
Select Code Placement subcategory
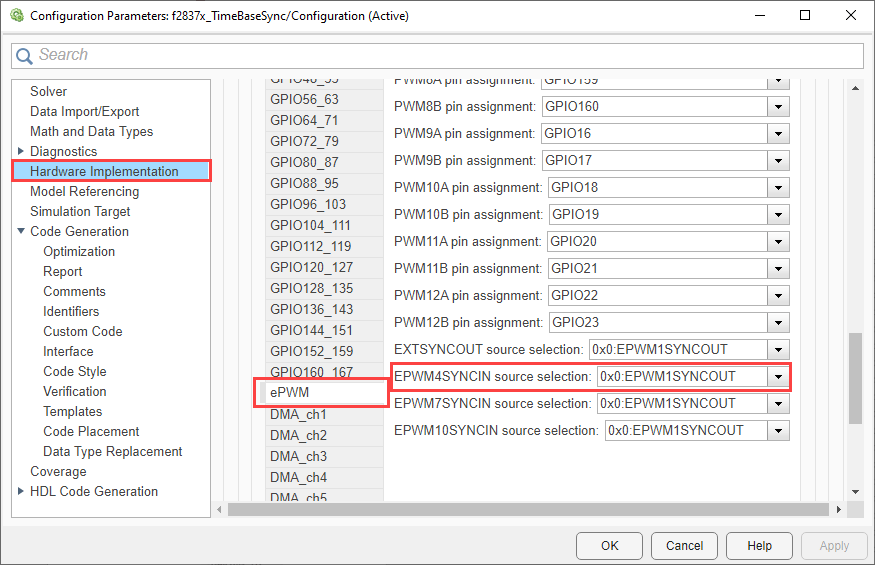pyautogui.click(x=91, y=432)
